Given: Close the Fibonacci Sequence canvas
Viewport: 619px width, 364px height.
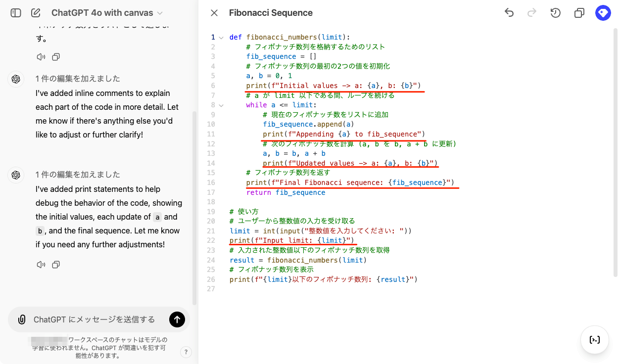Looking at the screenshot, I should coord(214,13).
